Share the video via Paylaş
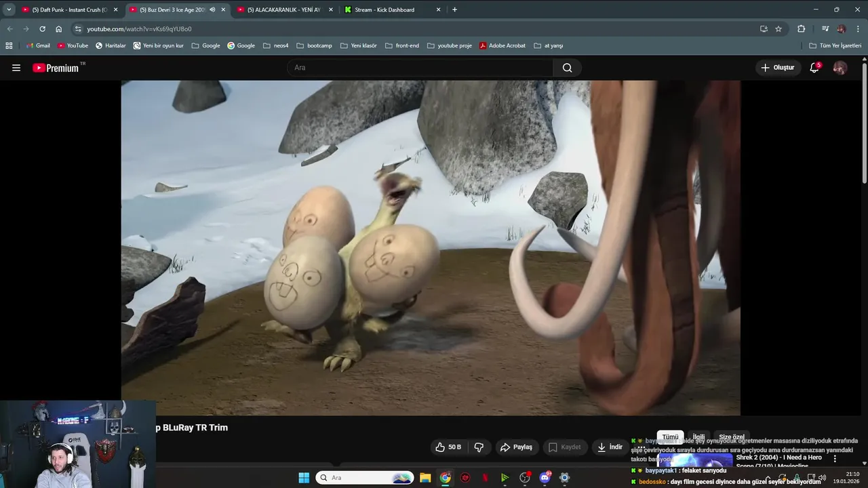The image size is (868, 488). tap(516, 447)
